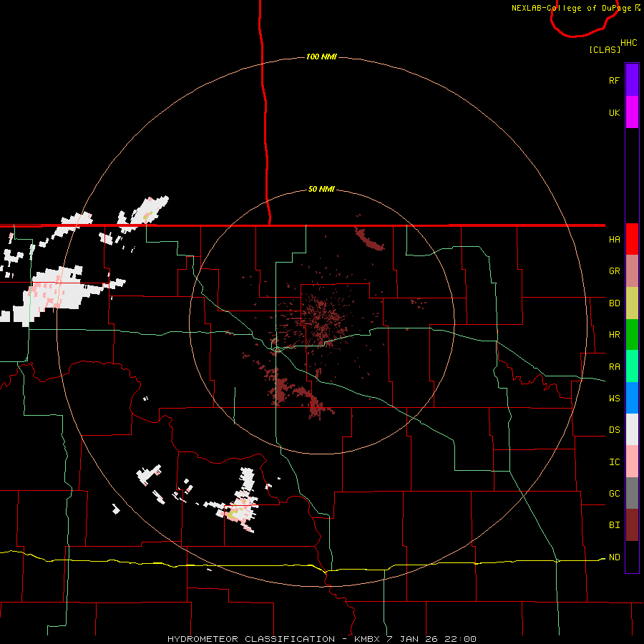Click the HYDROMETEOR CLASSIFICATION title caption
644x644 pixels.
pos(251,639)
